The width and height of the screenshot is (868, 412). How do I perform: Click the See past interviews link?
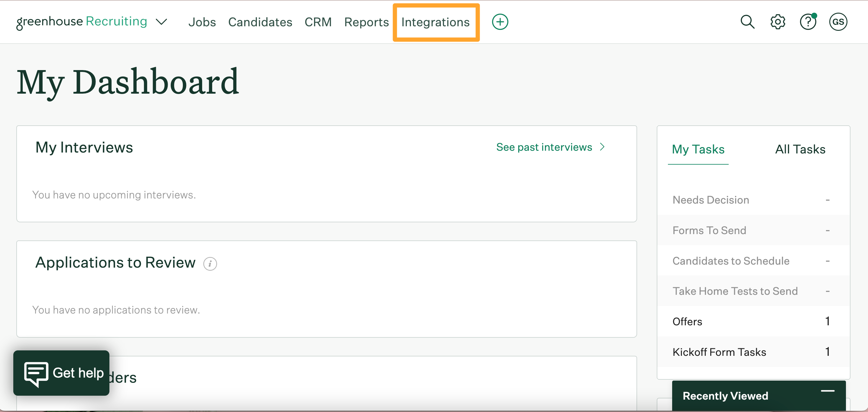[x=543, y=146]
